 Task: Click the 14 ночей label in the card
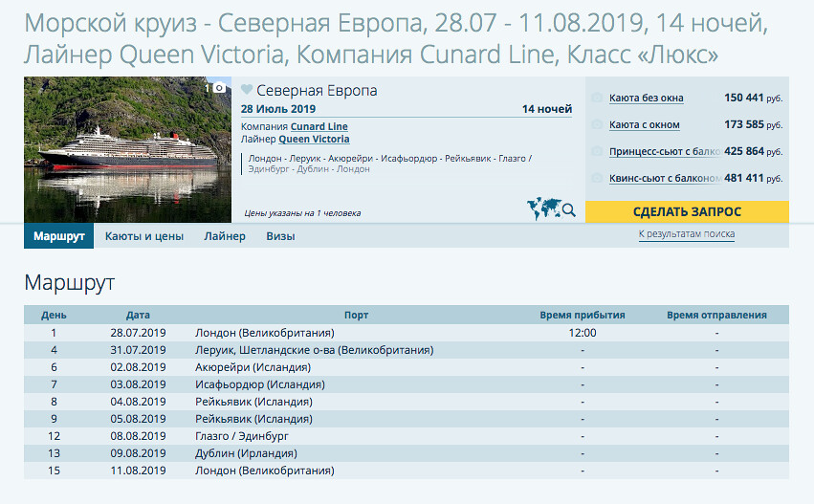547,109
